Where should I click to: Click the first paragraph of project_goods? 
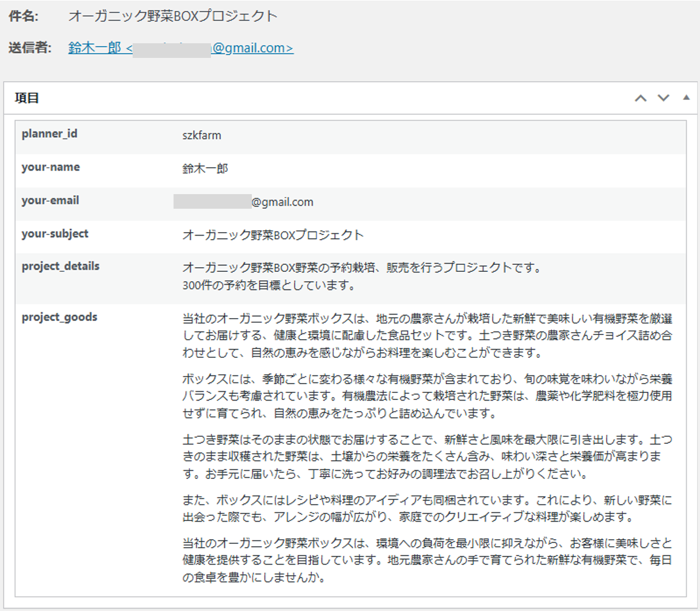(x=427, y=336)
